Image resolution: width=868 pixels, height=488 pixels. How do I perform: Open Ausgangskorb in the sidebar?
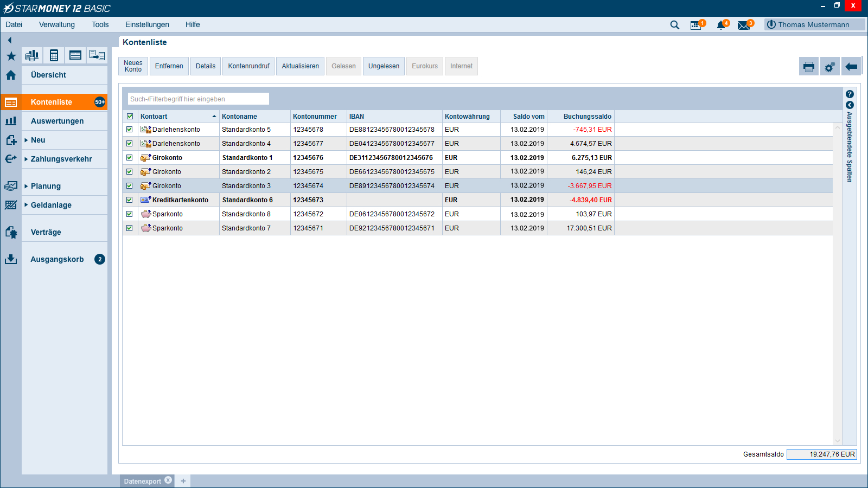pos(57,259)
